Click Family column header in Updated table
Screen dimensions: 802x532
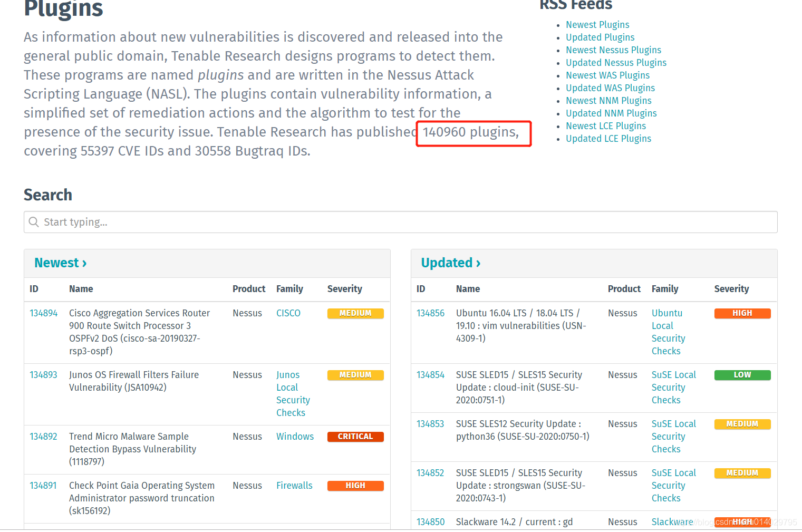(665, 289)
